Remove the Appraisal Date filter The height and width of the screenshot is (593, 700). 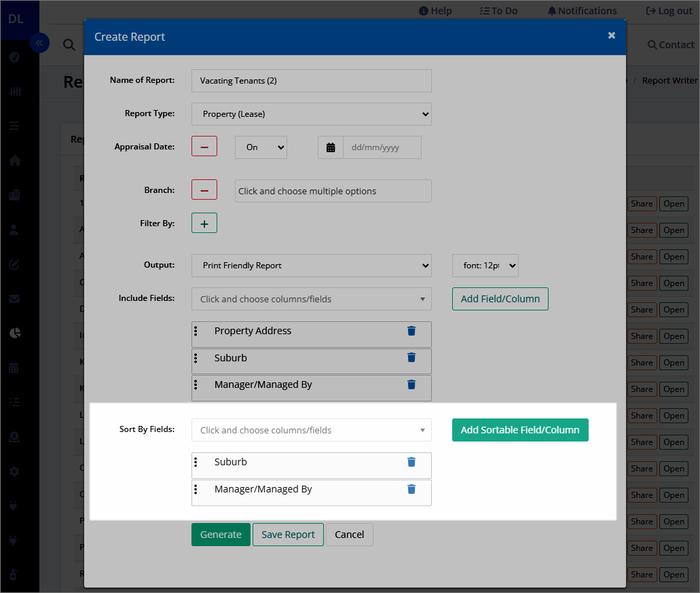pos(204,147)
